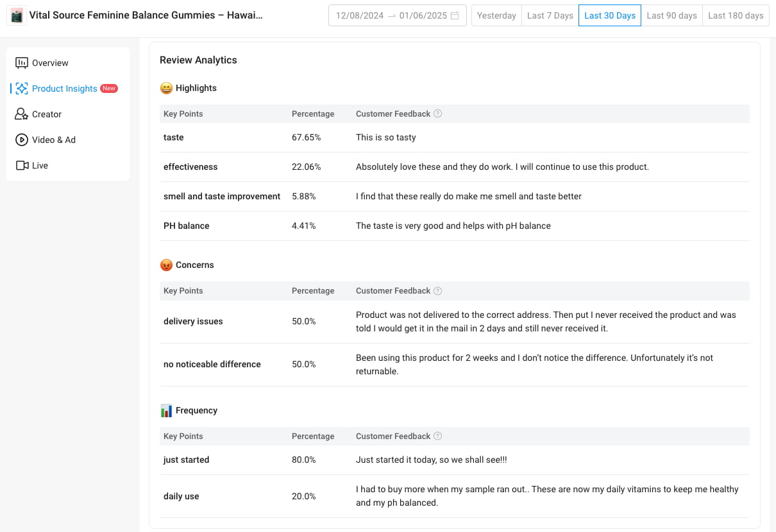
Task: Click the Video & Ad play icon
Action: point(22,140)
